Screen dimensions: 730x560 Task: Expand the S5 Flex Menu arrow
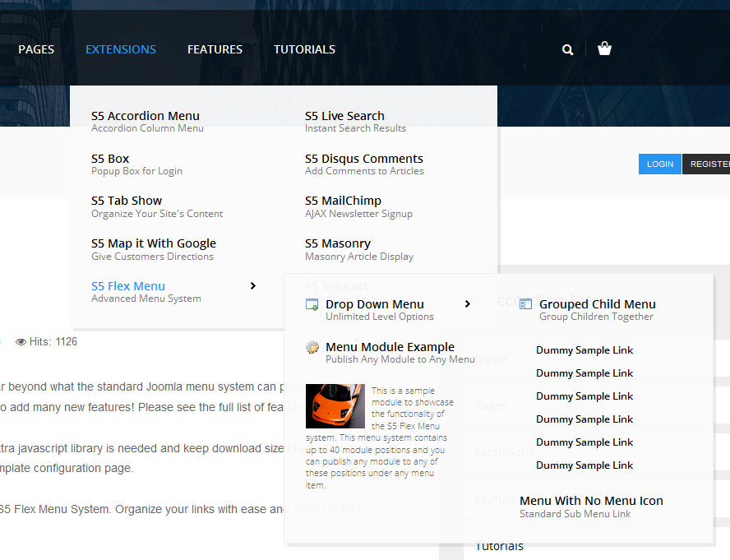253,285
